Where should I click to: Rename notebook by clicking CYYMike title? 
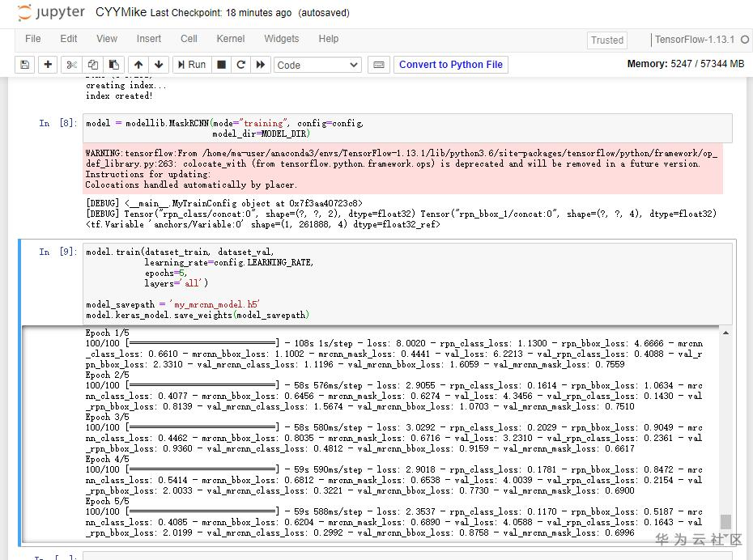pos(121,12)
